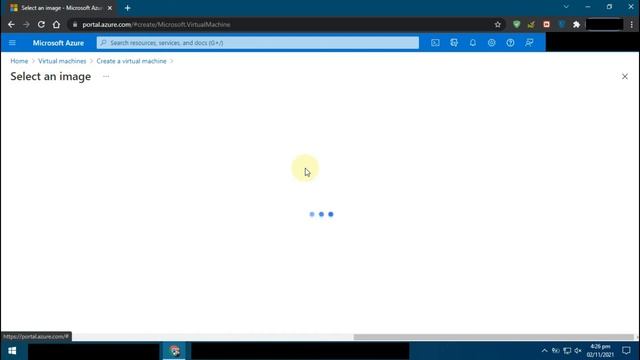This screenshot has height=360, width=640.
Task: Click the Microsoft Azure home logo text
Action: (x=58, y=43)
